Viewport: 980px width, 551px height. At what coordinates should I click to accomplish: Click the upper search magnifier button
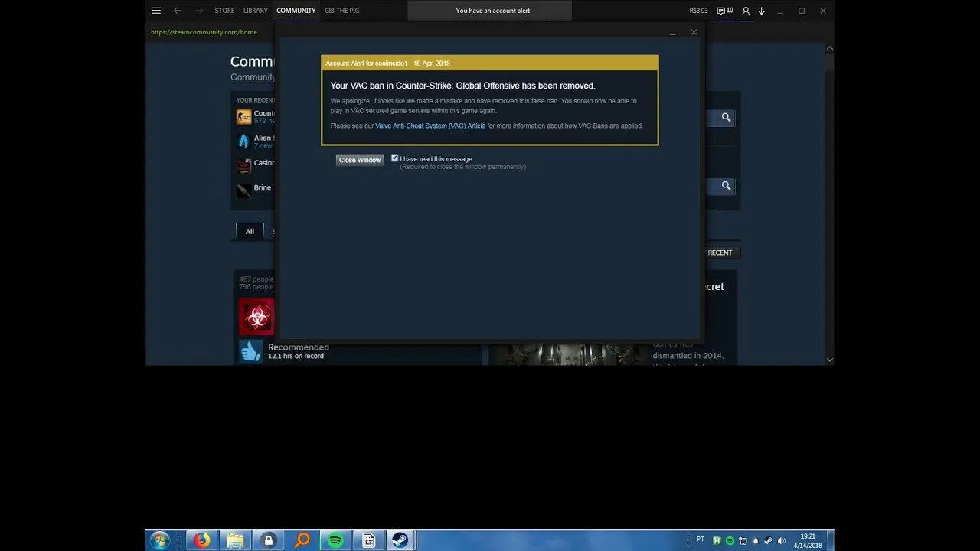[726, 117]
